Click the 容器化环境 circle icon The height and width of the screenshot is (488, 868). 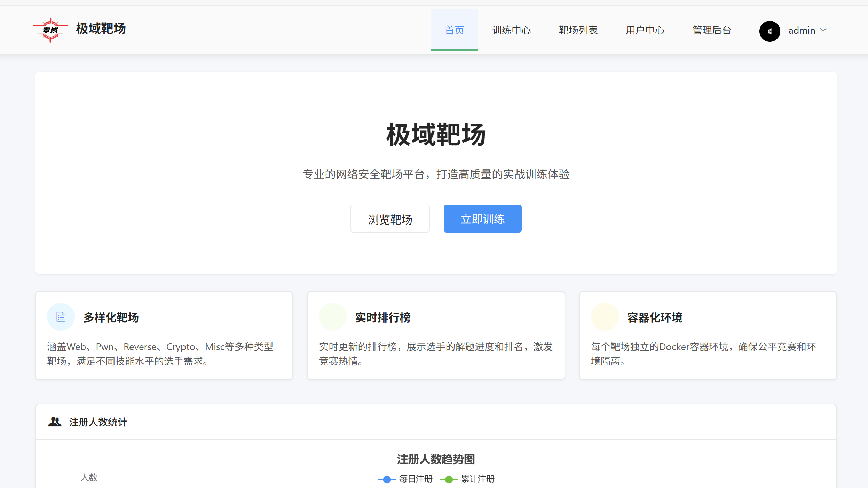(x=605, y=317)
